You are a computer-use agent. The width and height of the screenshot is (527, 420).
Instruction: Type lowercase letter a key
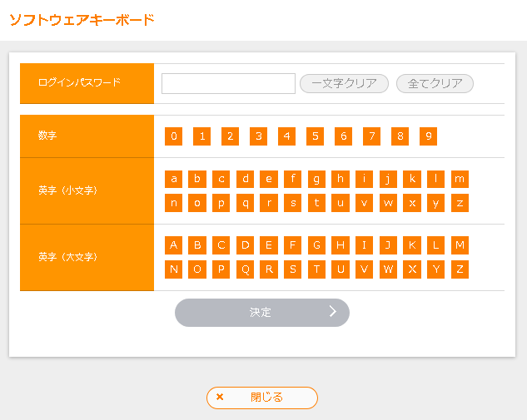click(173, 179)
